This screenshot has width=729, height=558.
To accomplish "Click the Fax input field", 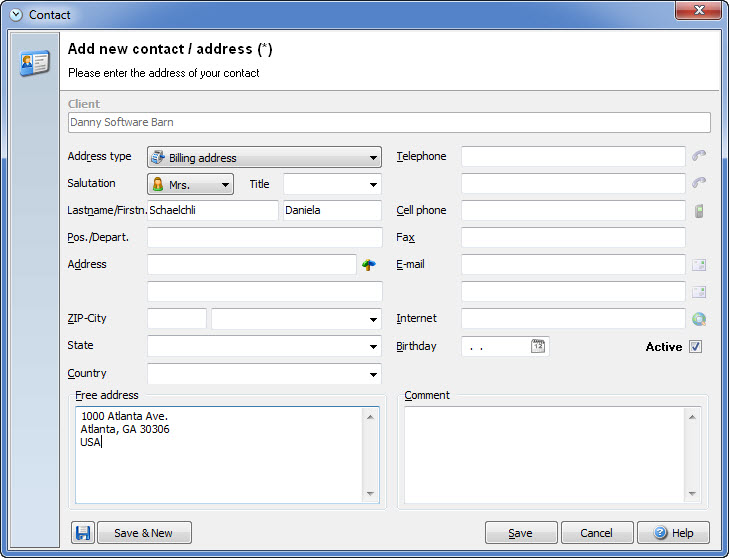I will [x=573, y=237].
